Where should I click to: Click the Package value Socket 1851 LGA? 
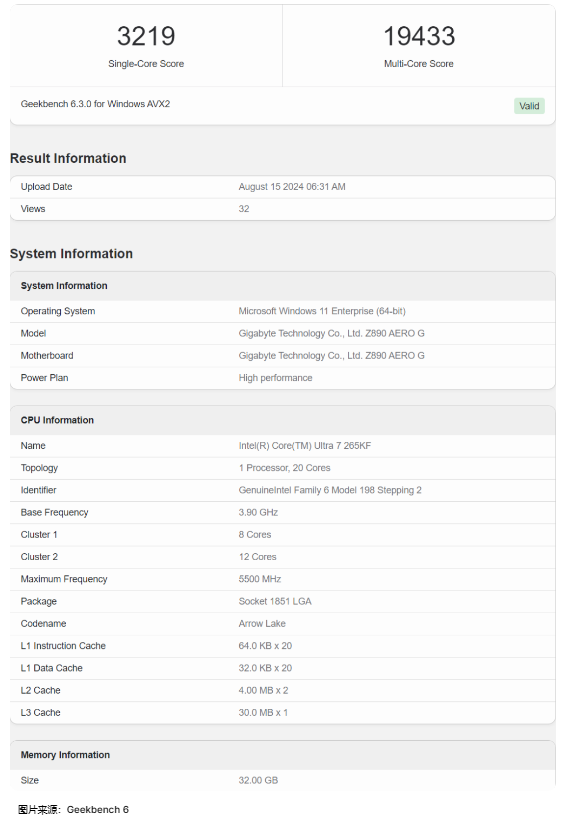(275, 601)
